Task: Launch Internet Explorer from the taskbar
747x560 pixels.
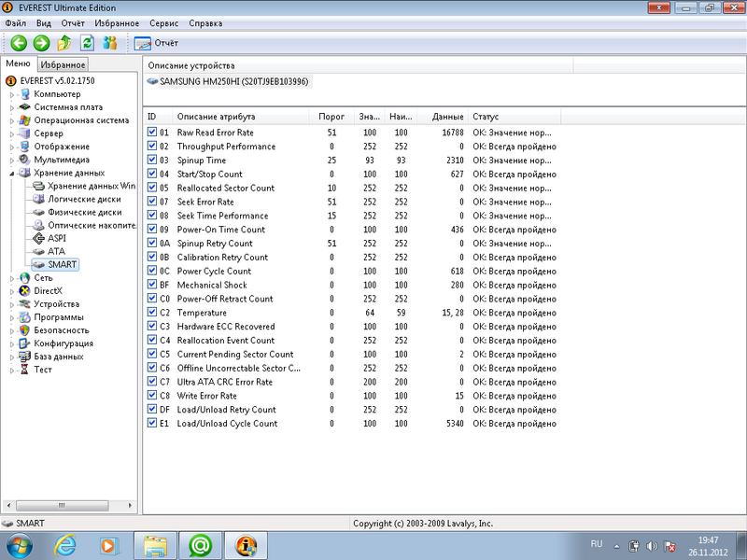Action: tap(64, 546)
